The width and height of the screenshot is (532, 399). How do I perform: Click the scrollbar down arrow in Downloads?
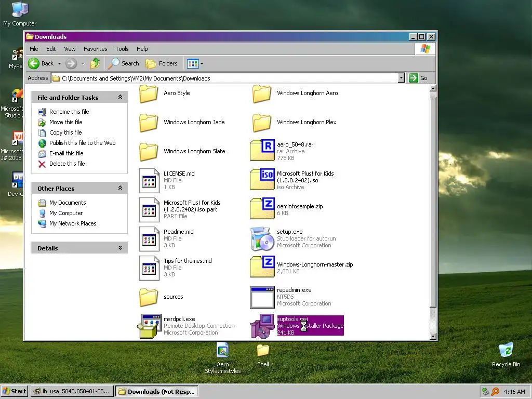click(x=433, y=336)
